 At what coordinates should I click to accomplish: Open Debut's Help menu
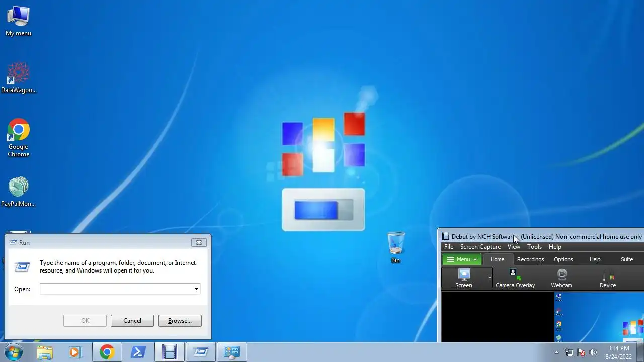[555, 247]
